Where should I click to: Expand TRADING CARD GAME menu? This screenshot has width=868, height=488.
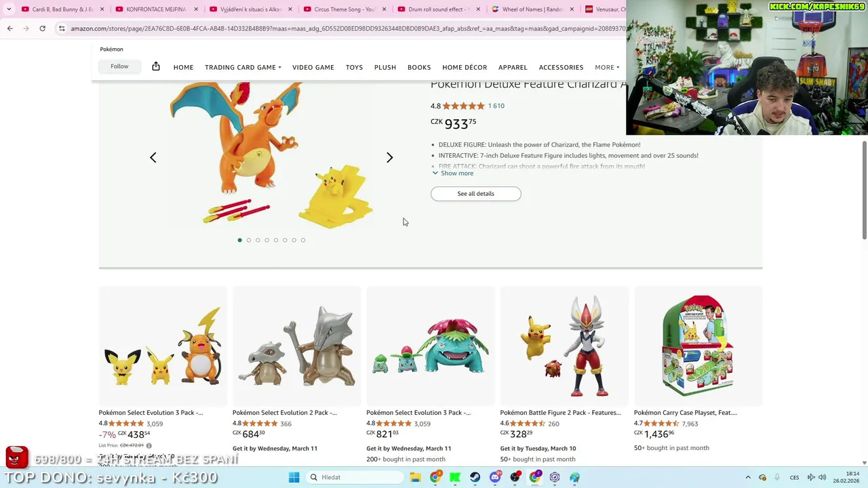[243, 67]
